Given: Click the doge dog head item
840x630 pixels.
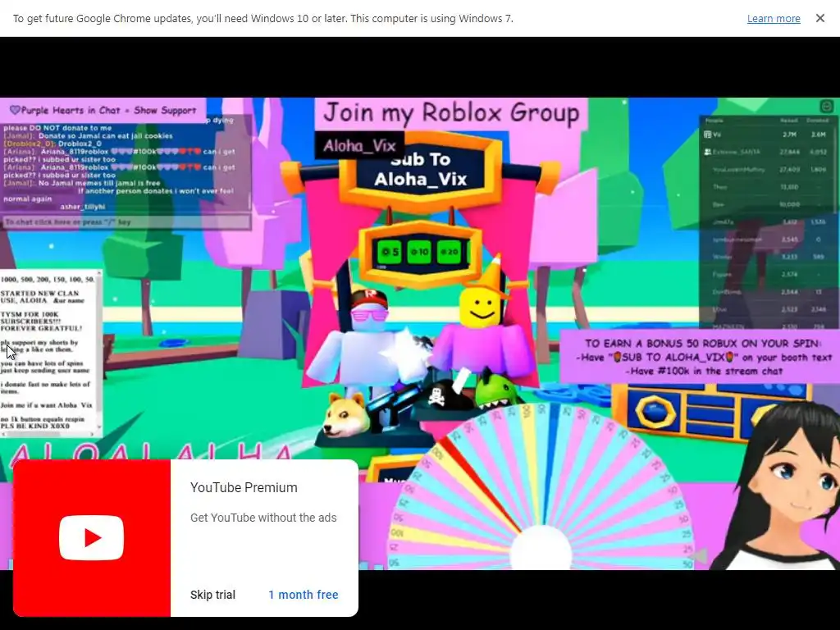Looking at the screenshot, I should [x=346, y=414].
